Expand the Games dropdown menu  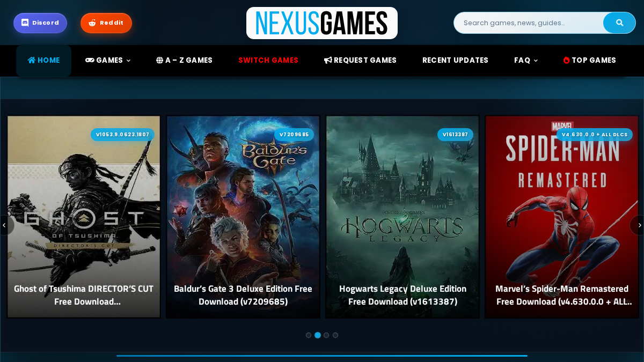pyautogui.click(x=108, y=61)
